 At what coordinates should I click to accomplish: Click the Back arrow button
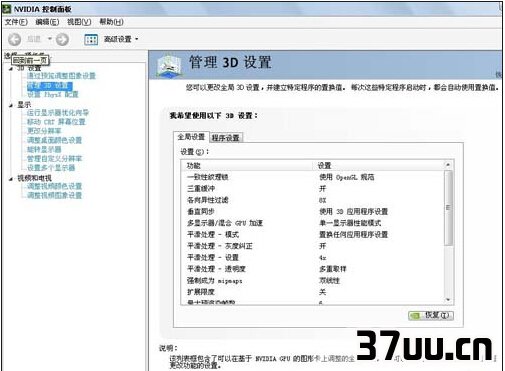(14, 39)
